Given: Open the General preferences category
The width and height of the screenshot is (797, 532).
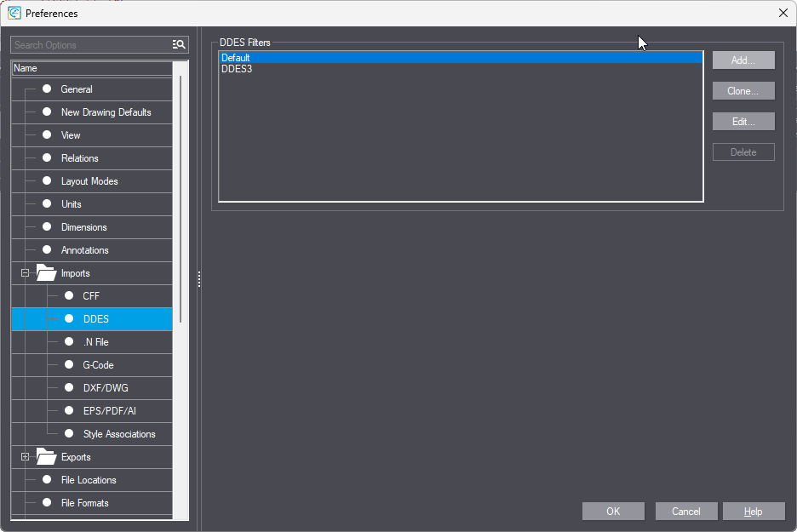Looking at the screenshot, I should (x=77, y=89).
